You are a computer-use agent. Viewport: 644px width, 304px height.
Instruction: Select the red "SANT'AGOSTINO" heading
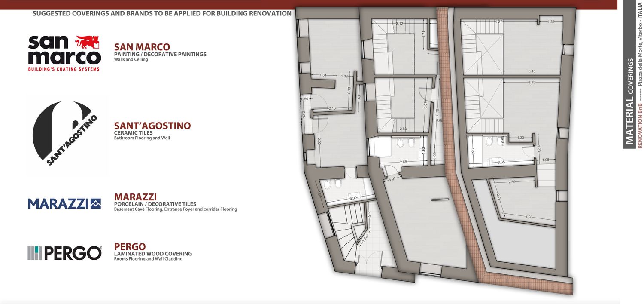pyautogui.click(x=152, y=126)
